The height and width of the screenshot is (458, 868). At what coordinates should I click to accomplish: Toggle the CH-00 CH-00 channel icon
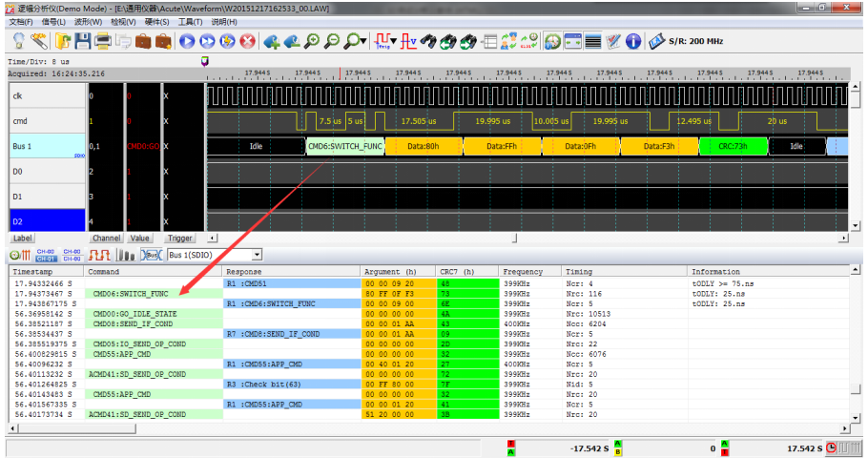point(72,255)
